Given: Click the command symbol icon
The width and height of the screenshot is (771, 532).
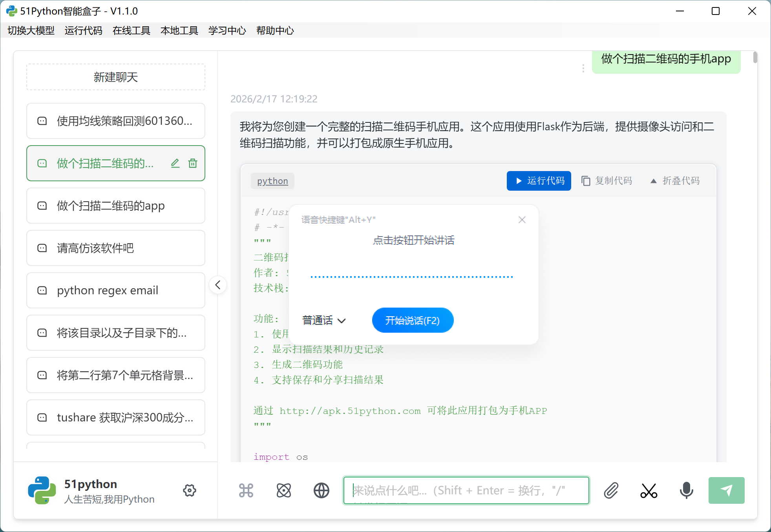Looking at the screenshot, I should tap(246, 490).
